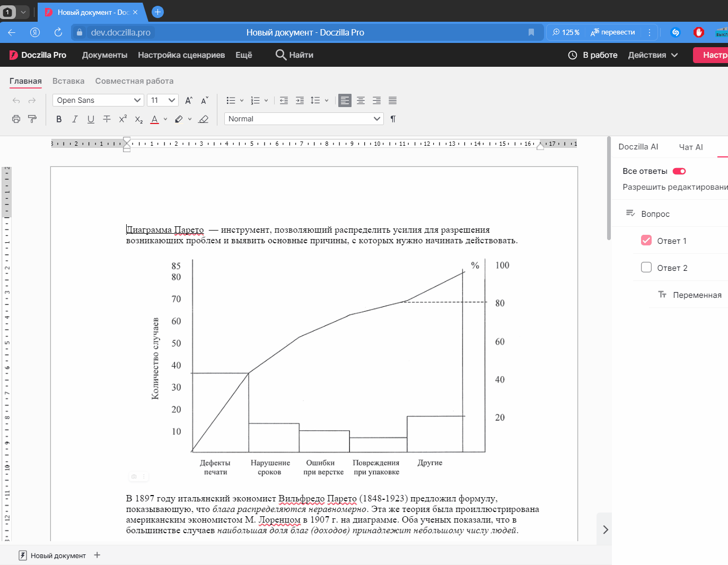Apply the highlight marker color

coord(179,119)
